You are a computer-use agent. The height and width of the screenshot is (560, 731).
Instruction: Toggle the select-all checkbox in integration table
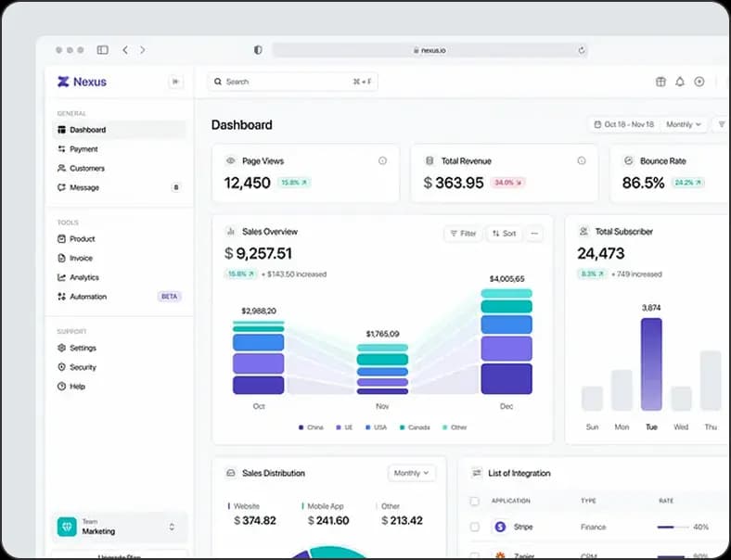click(475, 501)
